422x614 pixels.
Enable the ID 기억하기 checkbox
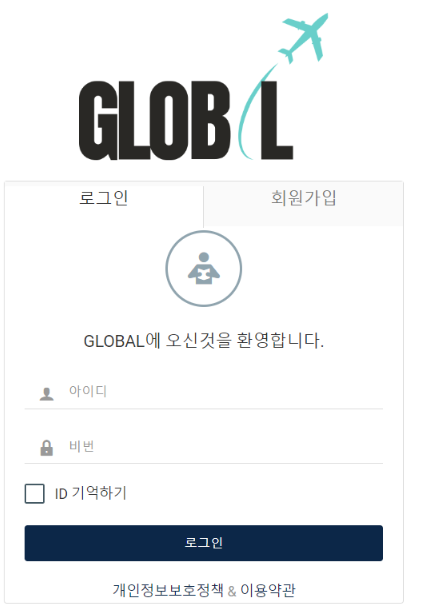pyautogui.click(x=34, y=493)
